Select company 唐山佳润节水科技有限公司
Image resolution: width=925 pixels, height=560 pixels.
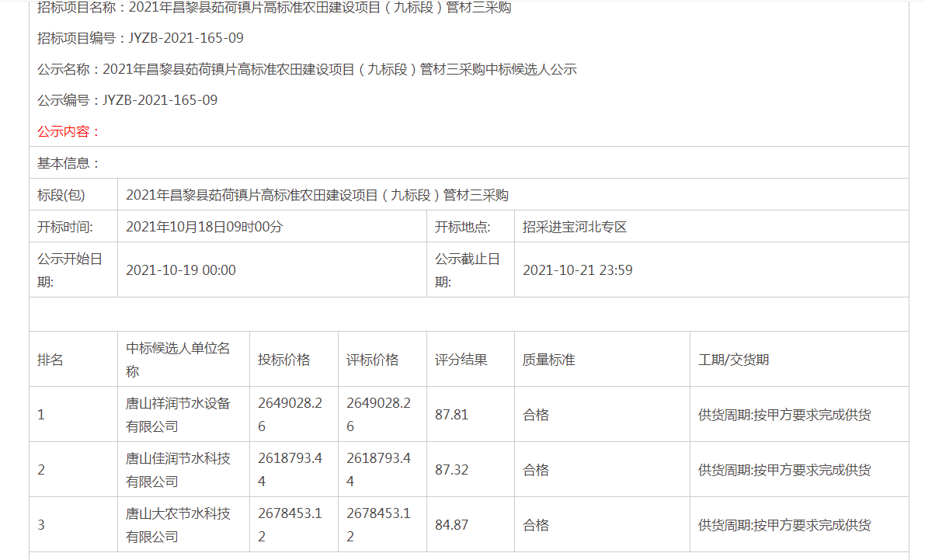coord(178,470)
